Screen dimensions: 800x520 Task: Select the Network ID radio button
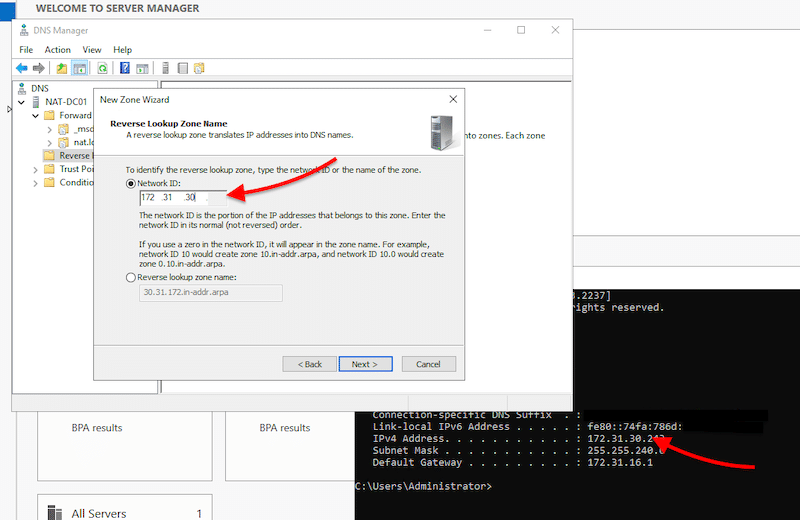click(131, 183)
